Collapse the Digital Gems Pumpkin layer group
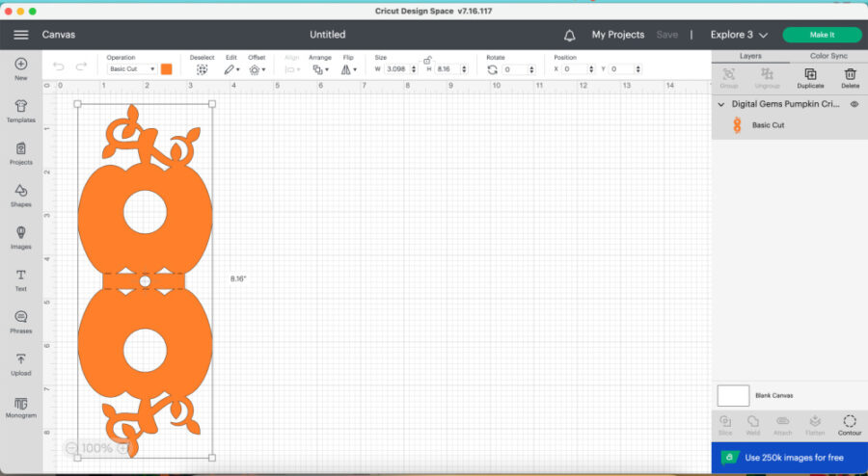868x476 pixels. pos(721,104)
